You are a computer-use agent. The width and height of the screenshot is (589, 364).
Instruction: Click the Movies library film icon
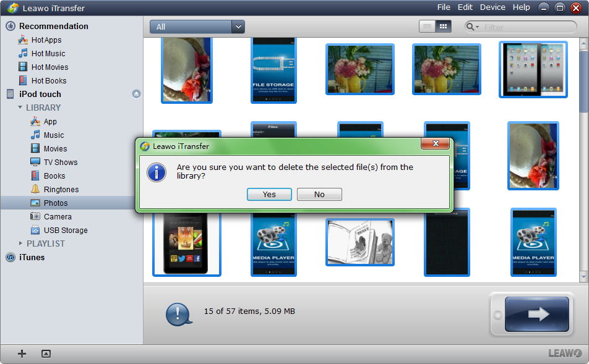point(35,148)
